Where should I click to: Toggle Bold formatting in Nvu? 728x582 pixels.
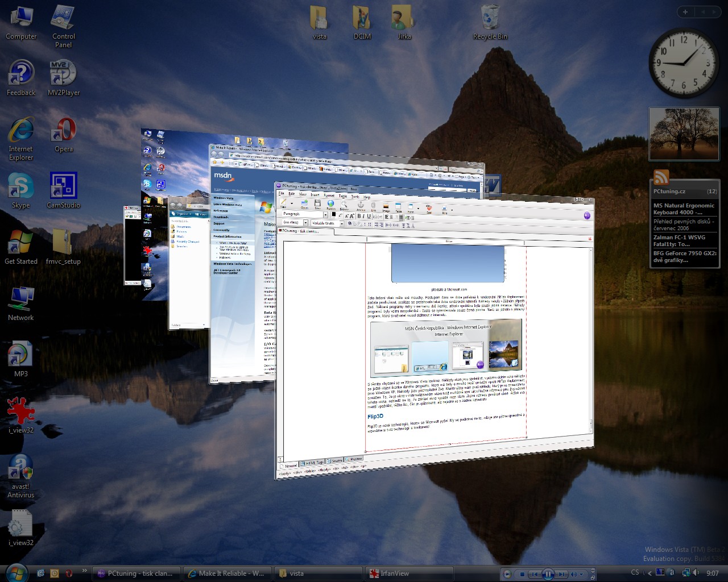[359, 216]
